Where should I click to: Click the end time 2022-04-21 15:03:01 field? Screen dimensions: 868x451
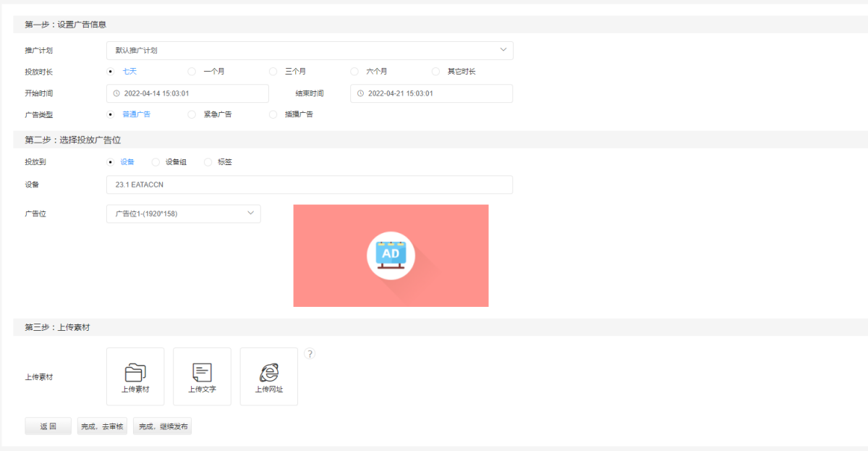[432, 93]
